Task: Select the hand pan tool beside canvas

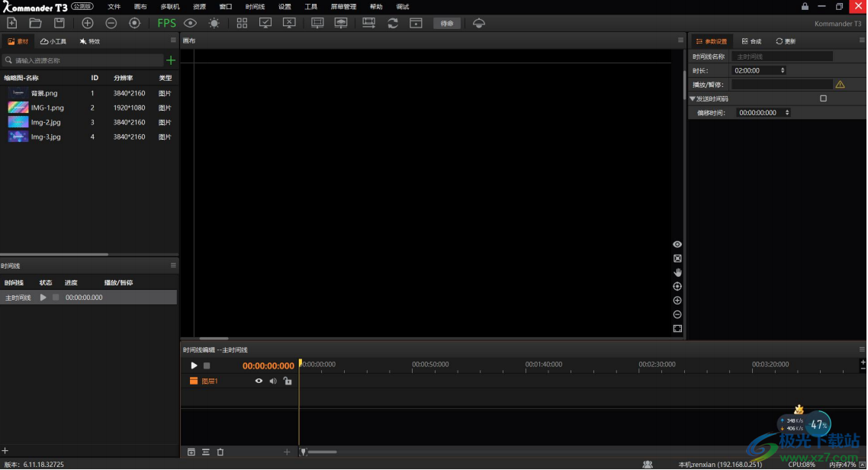Action: (677, 272)
